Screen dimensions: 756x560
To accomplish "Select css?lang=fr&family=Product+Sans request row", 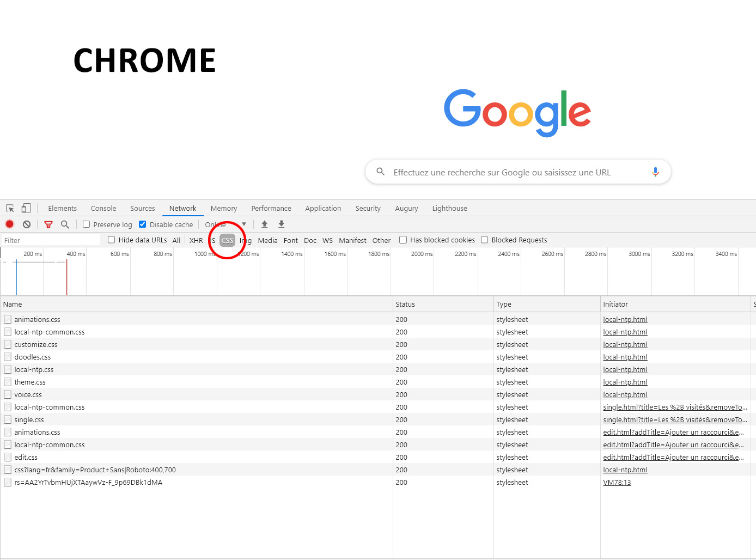I will tap(378, 470).
